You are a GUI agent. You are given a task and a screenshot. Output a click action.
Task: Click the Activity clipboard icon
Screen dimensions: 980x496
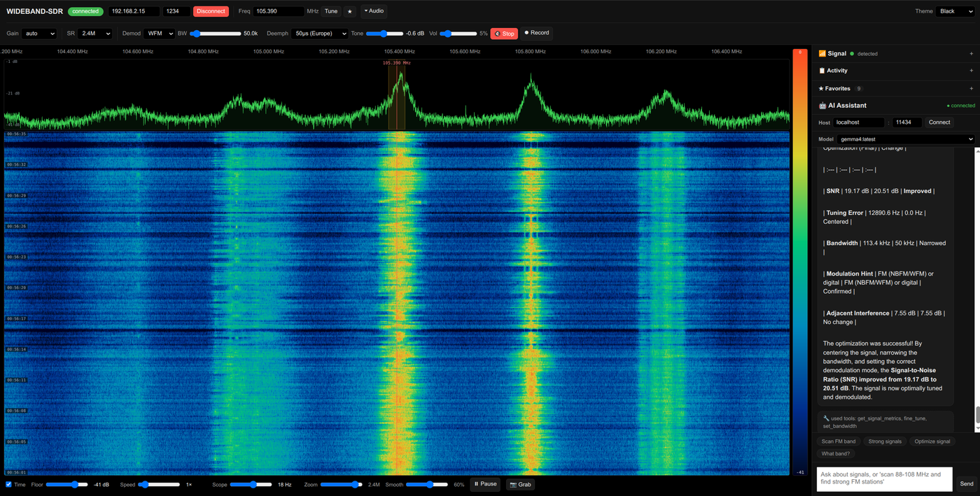pyautogui.click(x=822, y=71)
